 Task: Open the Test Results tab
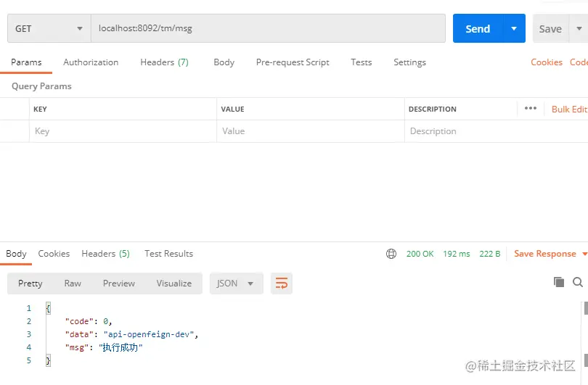168,254
